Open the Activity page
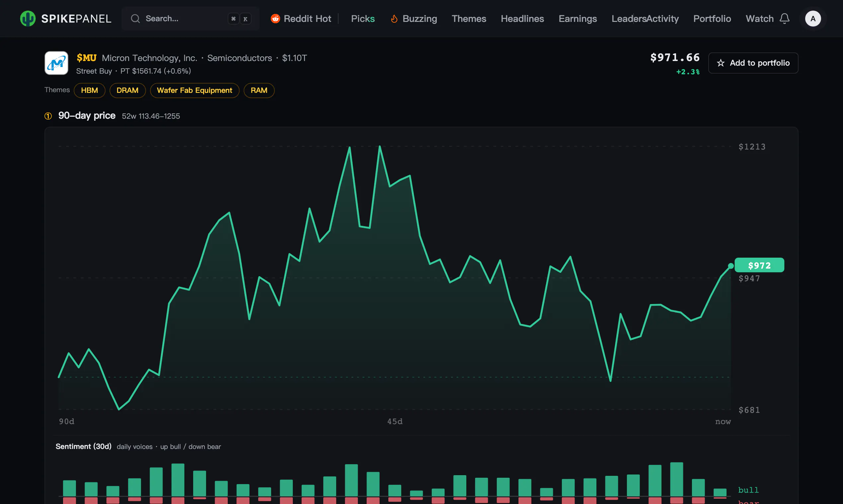843x504 pixels. pyautogui.click(x=662, y=19)
